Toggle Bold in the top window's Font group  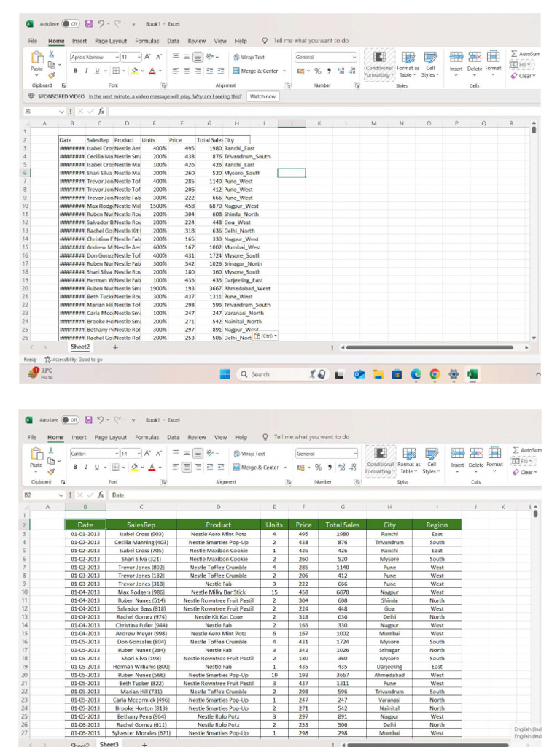[75, 71]
